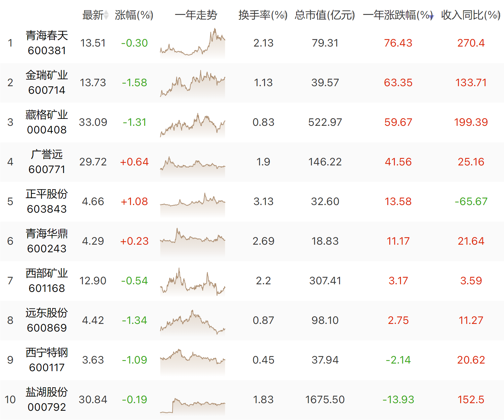Screen dimensions: 504x420
Task: Click revenue growth value 270.4
Action: [471, 43]
